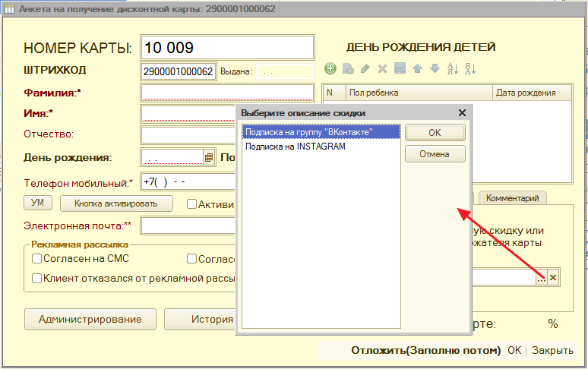This screenshot has height=369, width=588.
Task: Focus the Имя input field
Action: coord(188,114)
